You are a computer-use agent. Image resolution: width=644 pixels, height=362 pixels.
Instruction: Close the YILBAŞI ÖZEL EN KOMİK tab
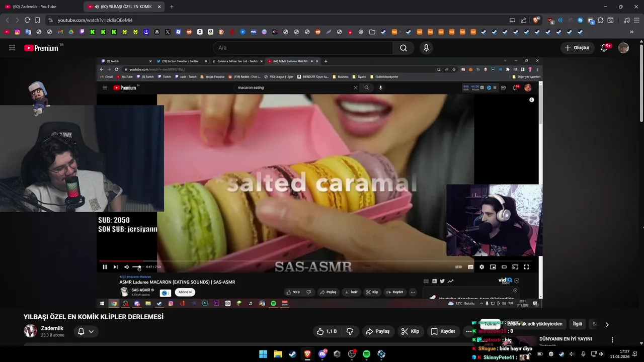coord(159,7)
